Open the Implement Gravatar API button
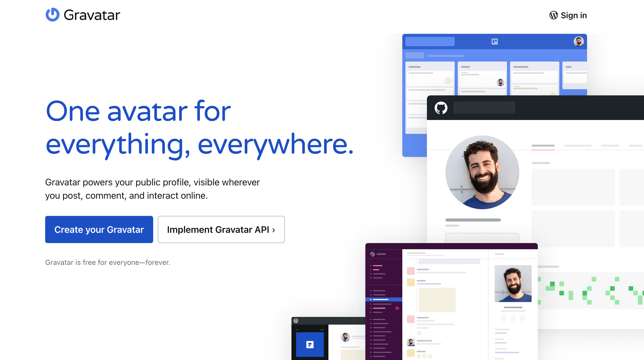 pyautogui.click(x=221, y=229)
